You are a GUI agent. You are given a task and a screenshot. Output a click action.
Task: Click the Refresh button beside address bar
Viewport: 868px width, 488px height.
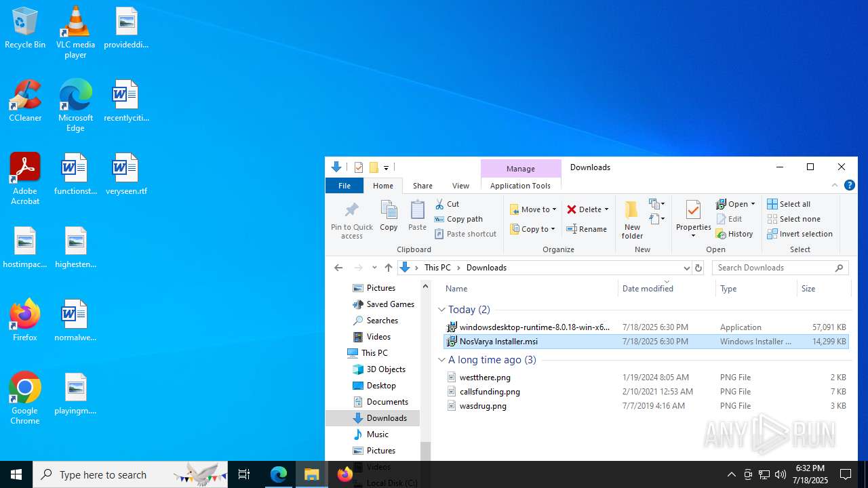click(x=698, y=268)
